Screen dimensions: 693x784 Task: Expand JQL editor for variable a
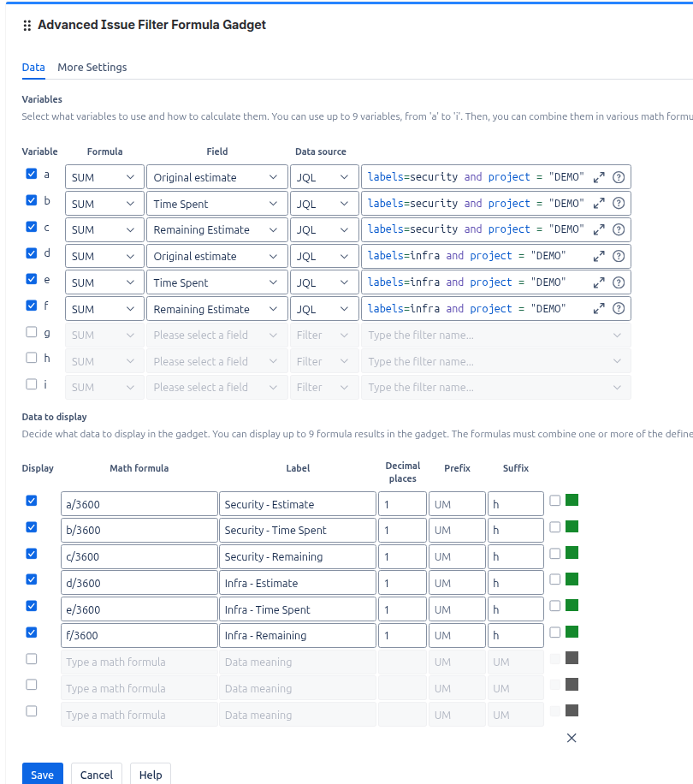point(599,177)
